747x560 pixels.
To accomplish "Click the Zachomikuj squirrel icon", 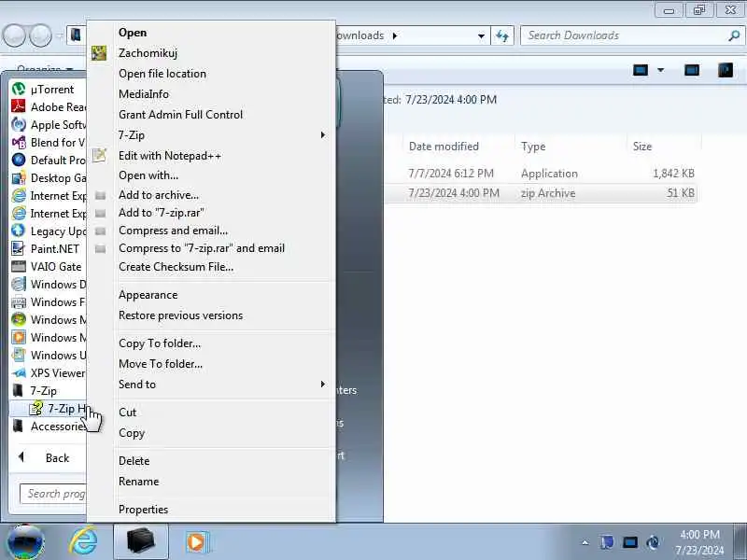I will coord(99,53).
